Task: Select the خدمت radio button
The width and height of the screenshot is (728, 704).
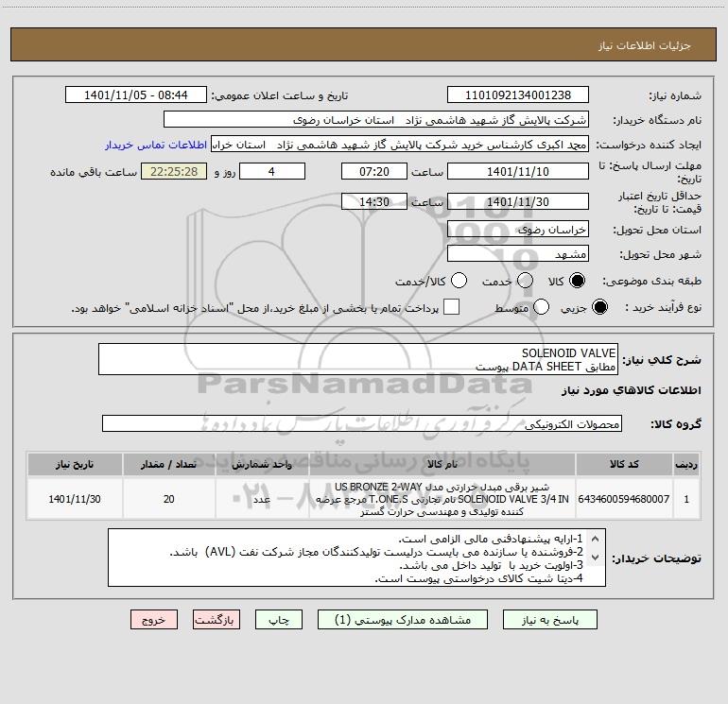Action: (525, 281)
